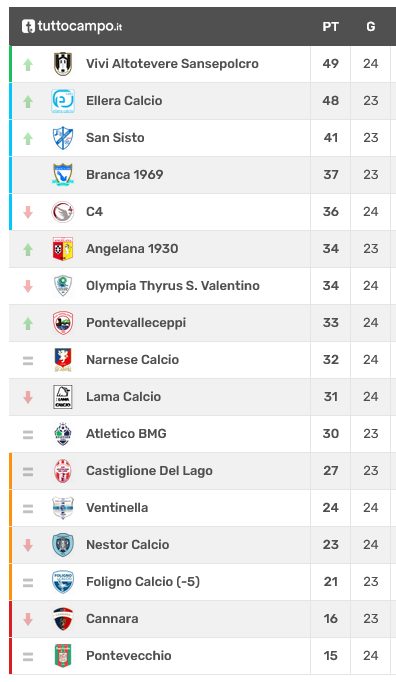Click the Narnese Calcio team badge
This screenshot has height=682, width=396.
click(x=63, y=360)
